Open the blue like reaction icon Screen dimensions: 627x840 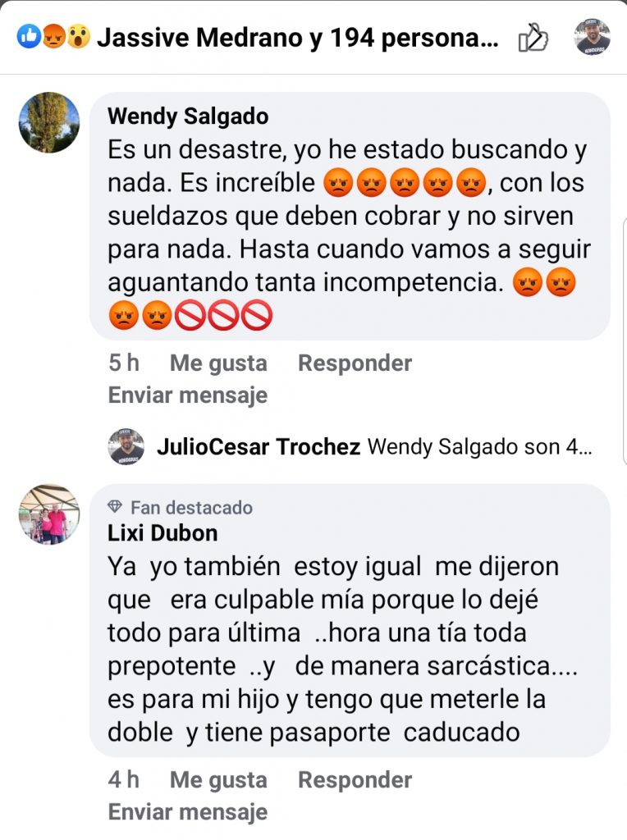[29, 37]
